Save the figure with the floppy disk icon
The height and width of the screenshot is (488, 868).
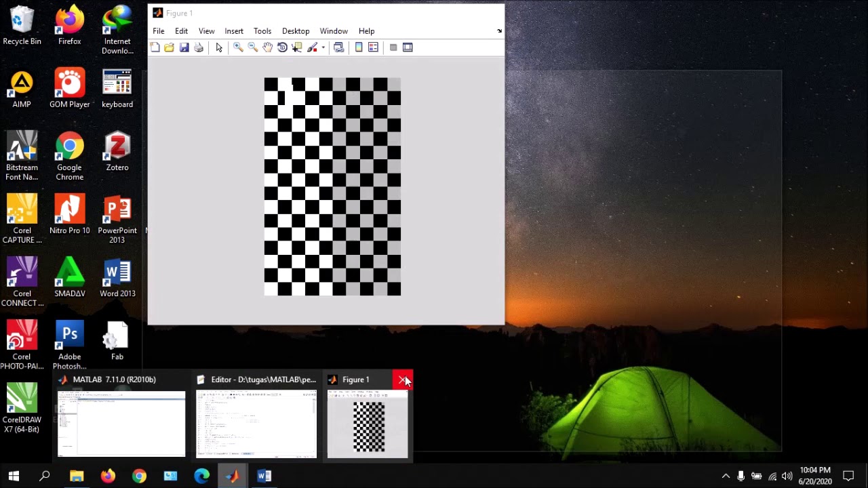pyautogui.click(x=184, y=47)
